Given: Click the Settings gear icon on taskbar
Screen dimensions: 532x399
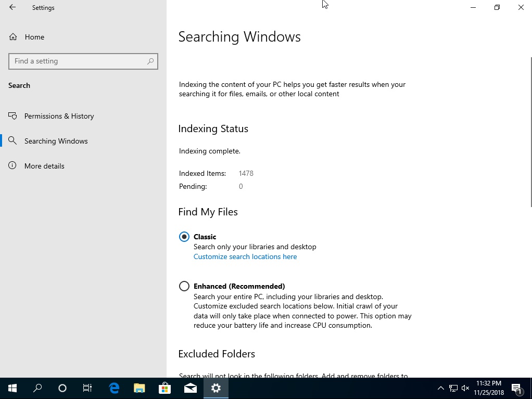Looking at the screenshot, I should point(216,388).
